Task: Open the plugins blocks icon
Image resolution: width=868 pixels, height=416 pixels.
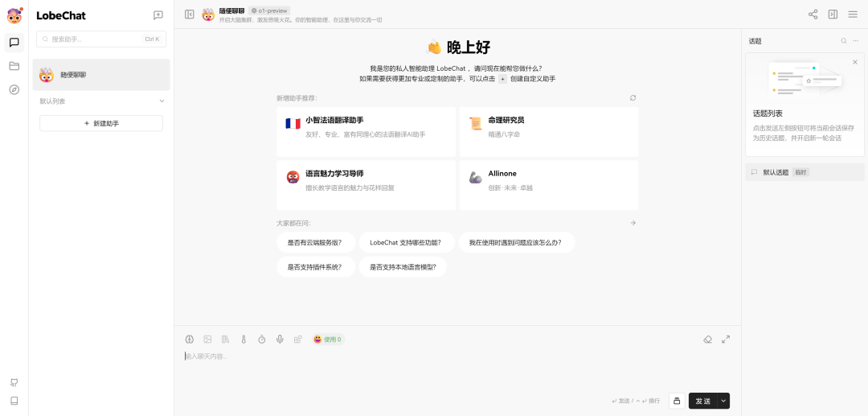Action: pyautogui.click(x=298, y=340)
